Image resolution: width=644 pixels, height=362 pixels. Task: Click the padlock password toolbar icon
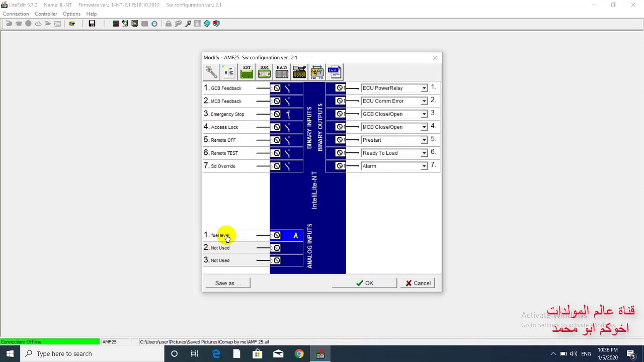(x=169, y=24)
